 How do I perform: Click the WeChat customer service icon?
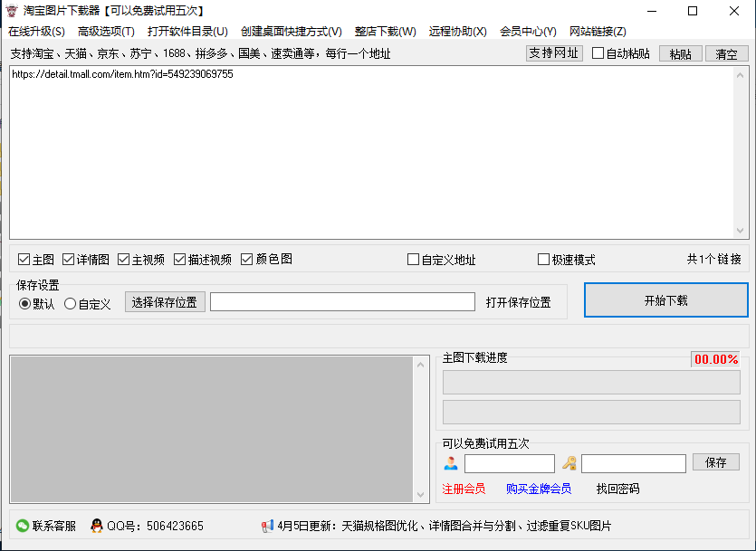(22, 526)
